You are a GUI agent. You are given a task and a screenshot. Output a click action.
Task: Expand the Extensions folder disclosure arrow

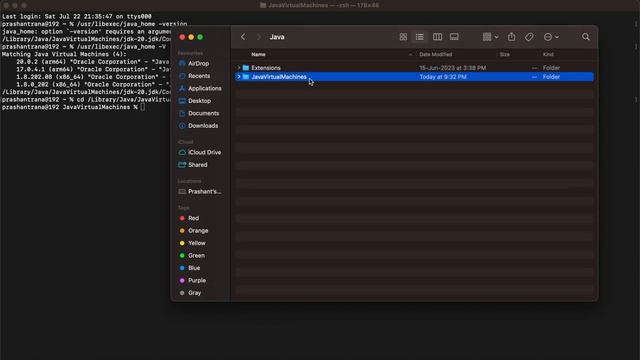239,68
